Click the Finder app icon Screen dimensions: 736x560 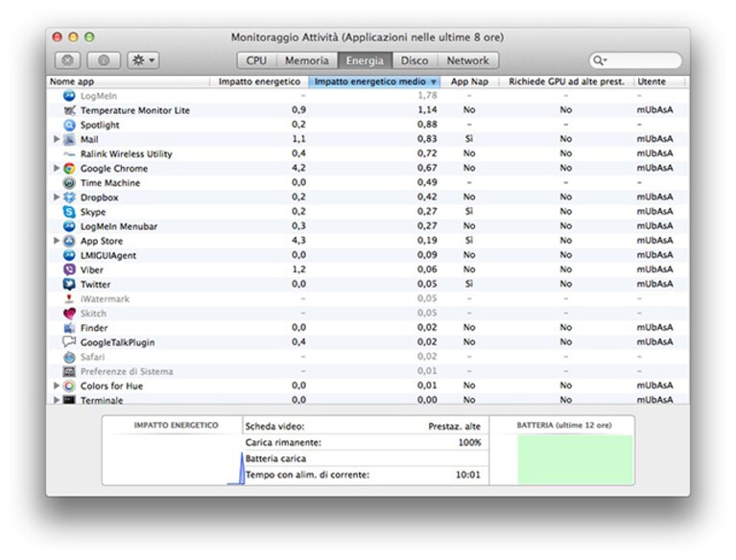(69, 328)
